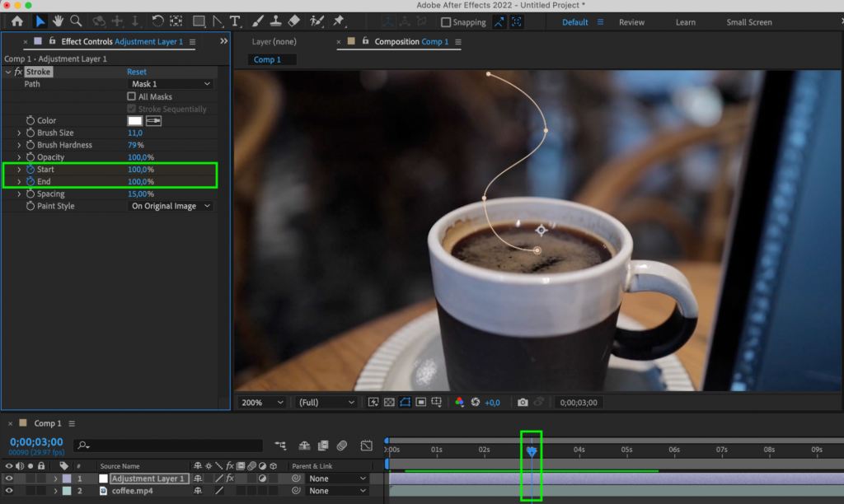Enable the All Masks checkbox

130,96
